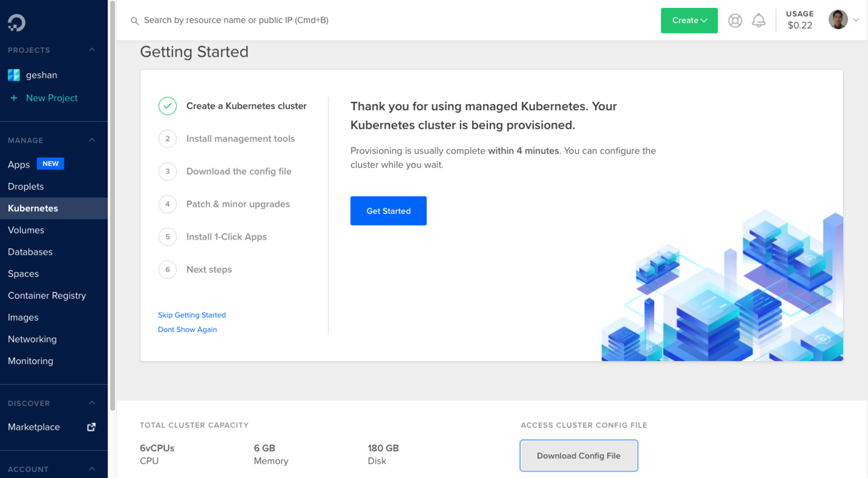Click the Marketplace external link icon
The height and width of the screenshot is (478, 868).
pos(91,427)
